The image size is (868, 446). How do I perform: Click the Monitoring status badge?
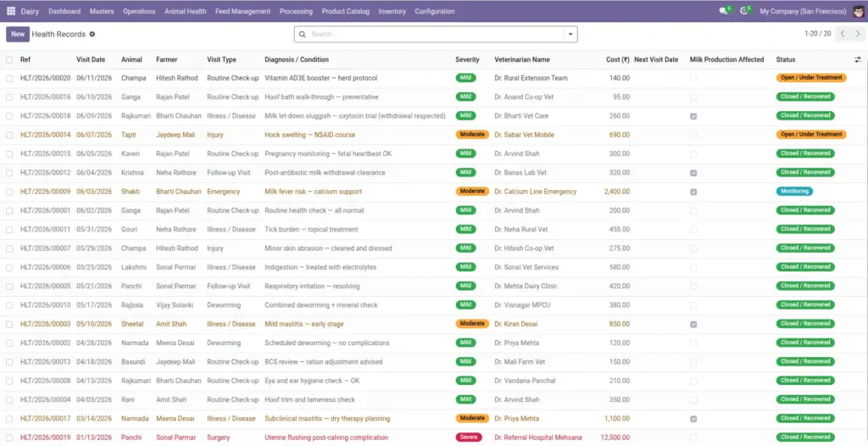tap(794, 191)
